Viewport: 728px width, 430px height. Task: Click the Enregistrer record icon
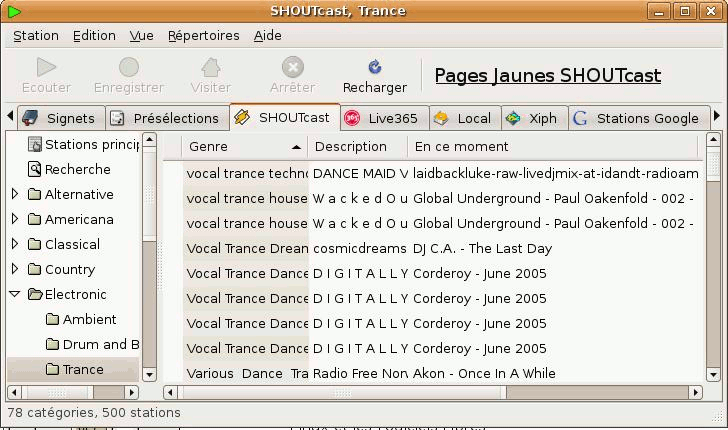129,67
